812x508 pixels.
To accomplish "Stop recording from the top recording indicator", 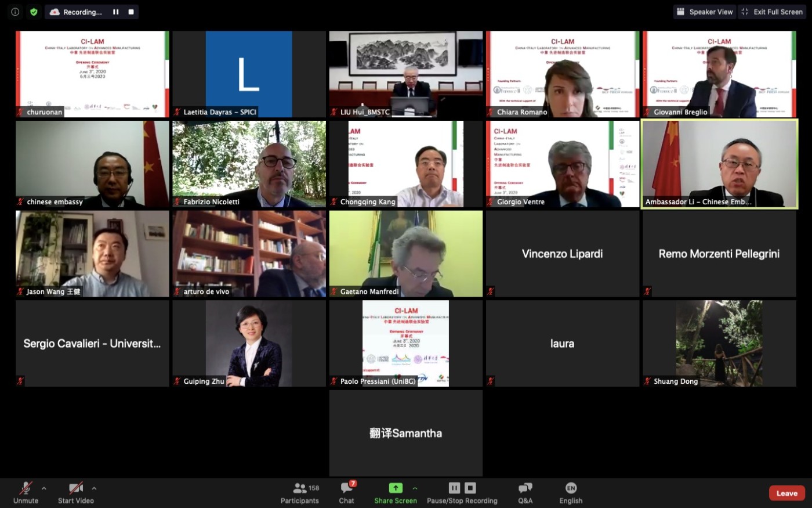I will [131, 12].
